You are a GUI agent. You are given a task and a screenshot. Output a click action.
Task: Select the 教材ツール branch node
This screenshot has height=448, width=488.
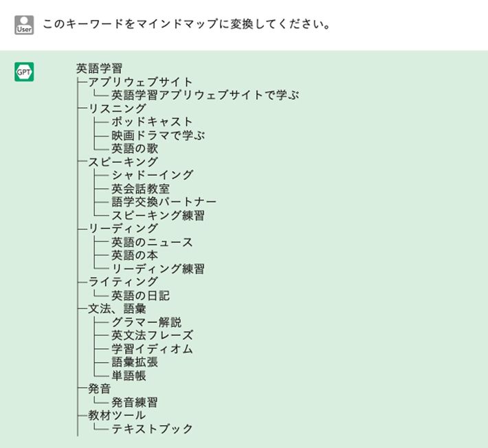pyautogui.click(x=117, y=416)
